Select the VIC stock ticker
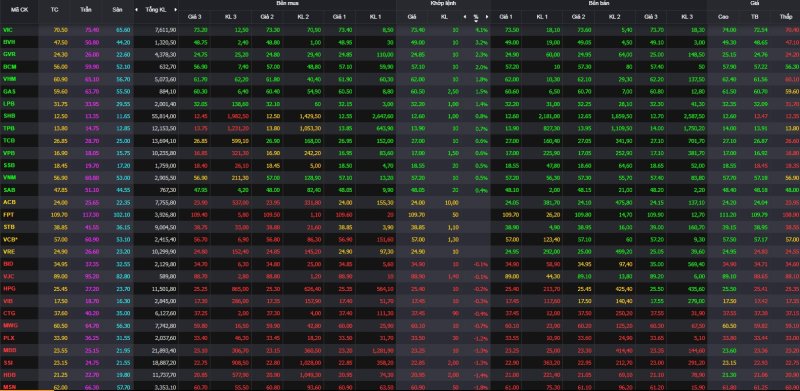The height and width of the screenshot is (391, 800). tap(7, 30)
